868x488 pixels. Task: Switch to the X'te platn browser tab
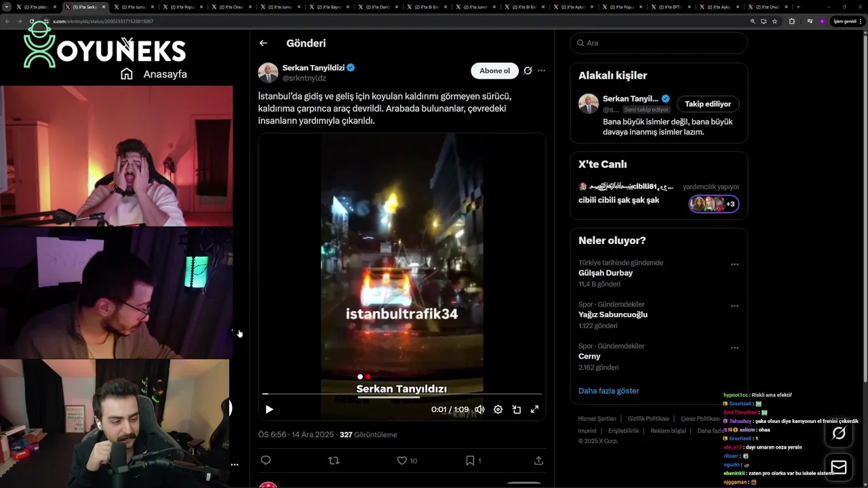pos(37,7)
